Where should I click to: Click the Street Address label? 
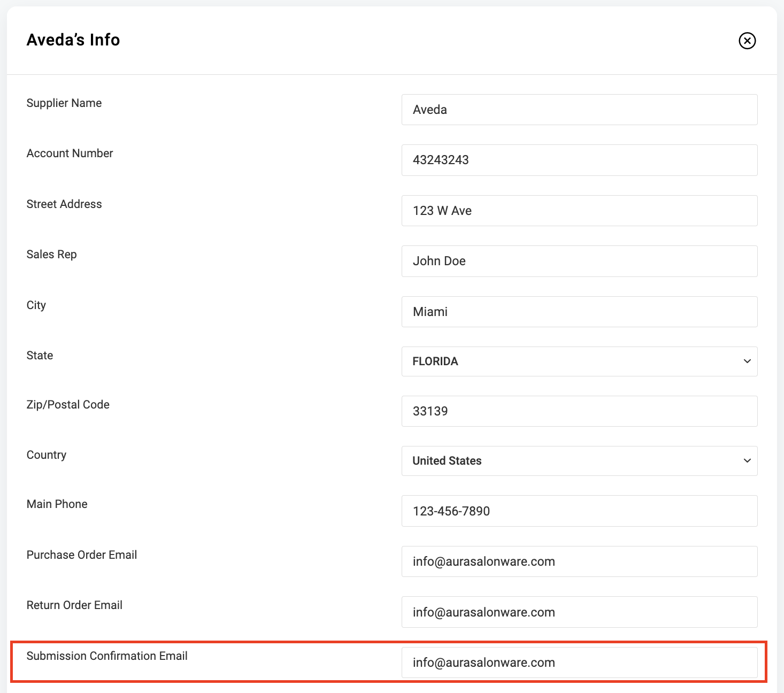coord(64,204)
